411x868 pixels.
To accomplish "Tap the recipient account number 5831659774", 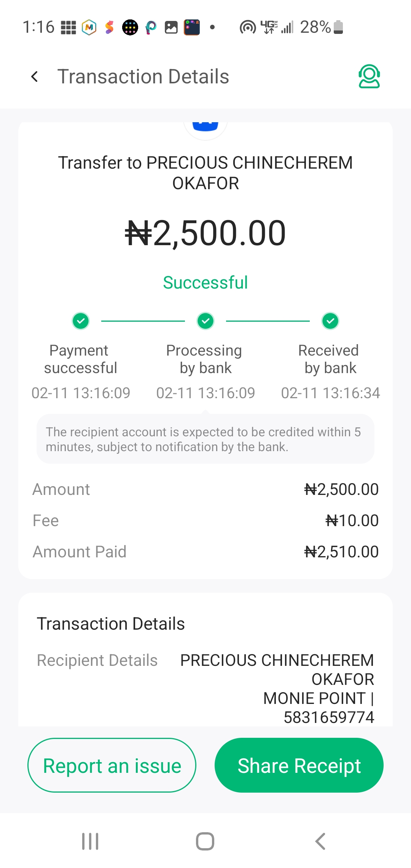I will (x=329, y=717).
